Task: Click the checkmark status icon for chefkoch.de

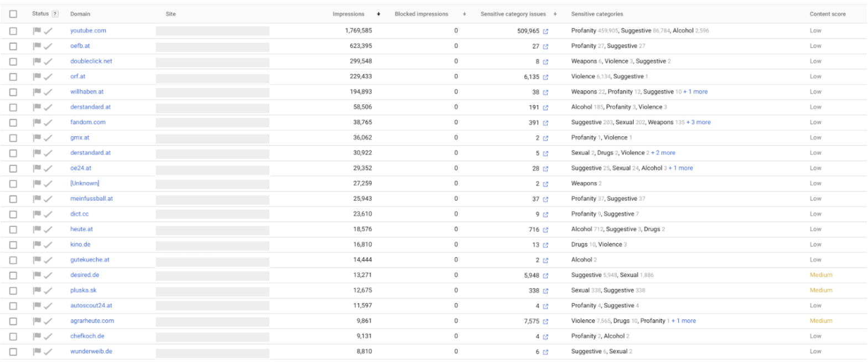Action: [48, 337]
